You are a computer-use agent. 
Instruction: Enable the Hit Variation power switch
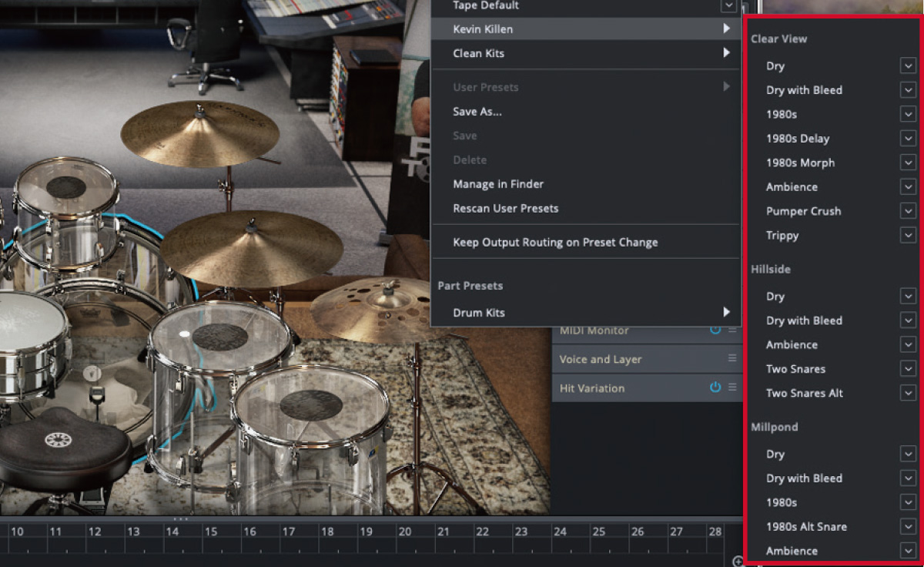(x=715, y=388)
